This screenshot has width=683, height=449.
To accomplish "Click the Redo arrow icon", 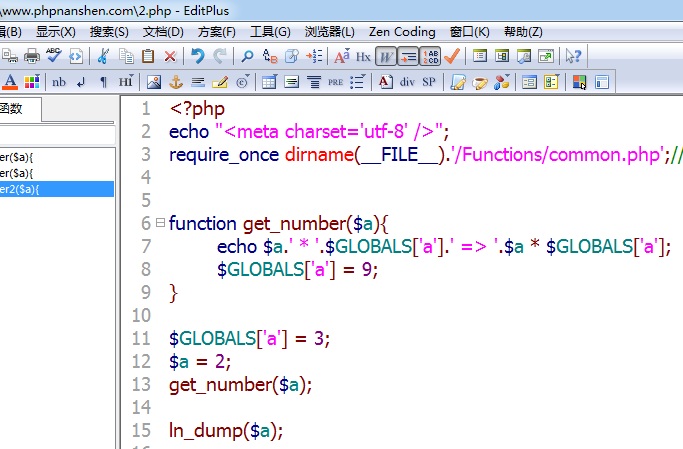I will (220, 56).
